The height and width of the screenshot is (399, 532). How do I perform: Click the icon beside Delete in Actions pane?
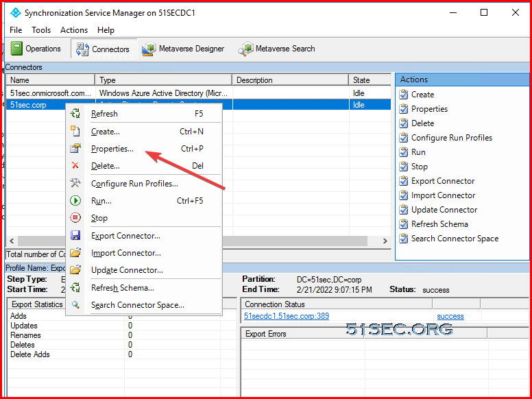404,123
